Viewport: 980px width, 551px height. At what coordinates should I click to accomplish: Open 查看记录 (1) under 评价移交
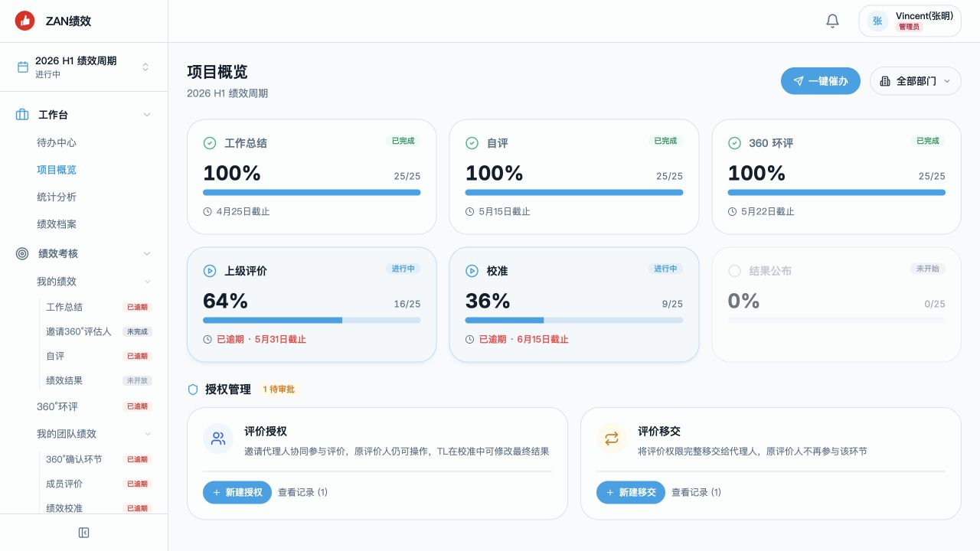point(696,492)
